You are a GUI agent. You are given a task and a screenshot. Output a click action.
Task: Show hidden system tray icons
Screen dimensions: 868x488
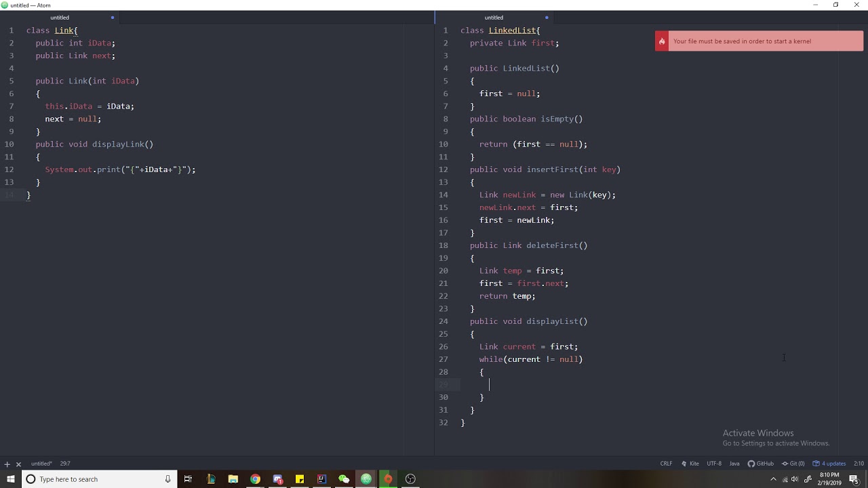point(773,479)
